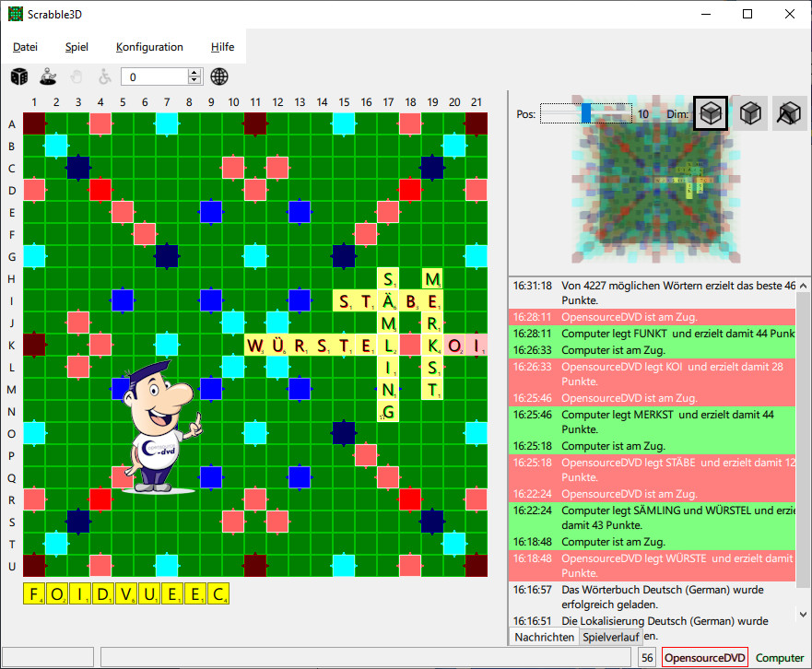Open the Hilfe menu

(x=222, y=47)
